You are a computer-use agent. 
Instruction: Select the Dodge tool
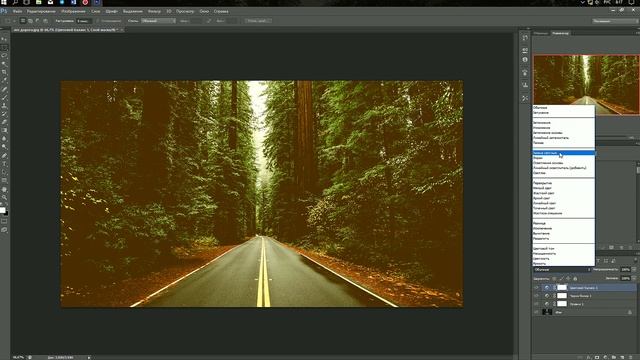(4, 147)
